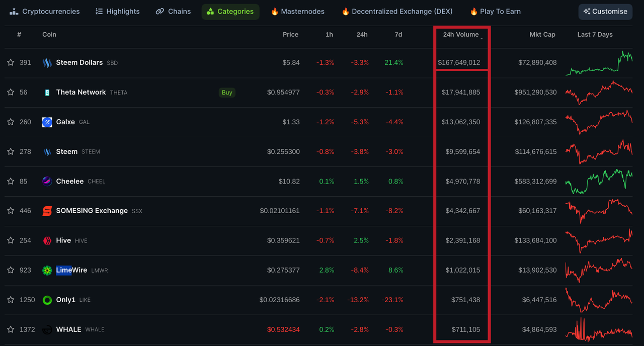Click the Steem coin logo
644x346 pixels.
pos(47,152)
